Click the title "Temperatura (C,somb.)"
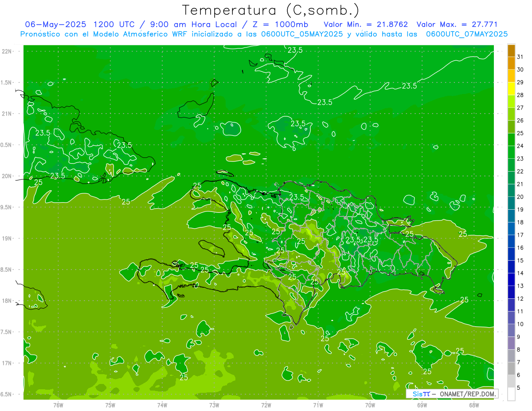This screenshot has width=532, height=411. click(x=271, y=10)
